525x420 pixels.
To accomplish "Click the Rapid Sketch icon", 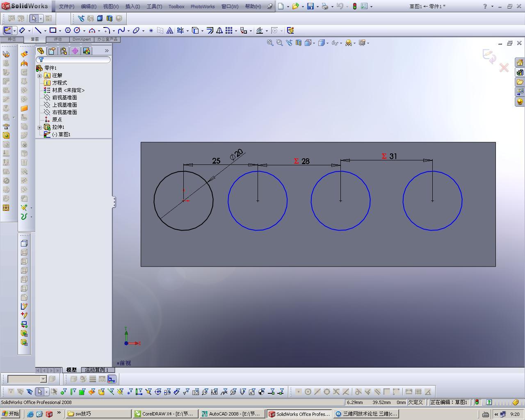I will 290,30.
